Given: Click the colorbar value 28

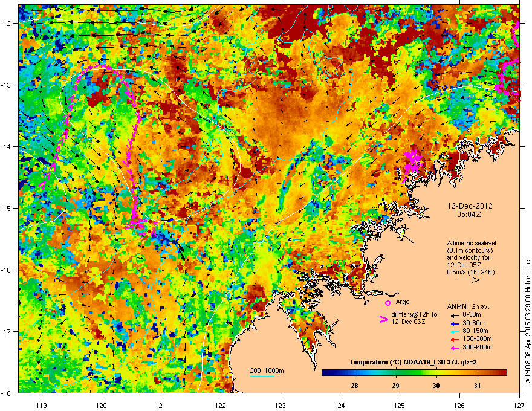Looking at the screenshot, I should (354, 386).
